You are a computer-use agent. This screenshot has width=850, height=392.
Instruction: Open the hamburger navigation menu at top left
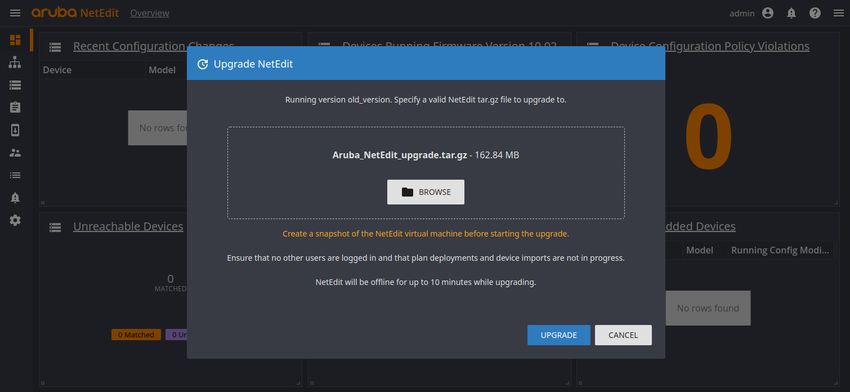15,13
